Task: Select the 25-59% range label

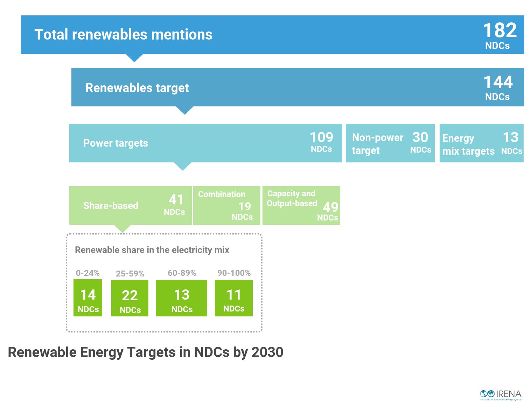Action: click(130, 274)
